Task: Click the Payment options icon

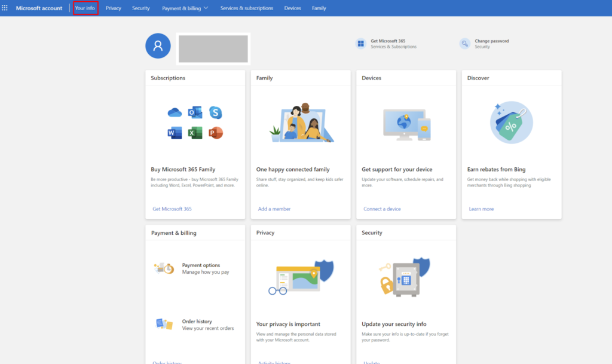Action: (164, 268)
